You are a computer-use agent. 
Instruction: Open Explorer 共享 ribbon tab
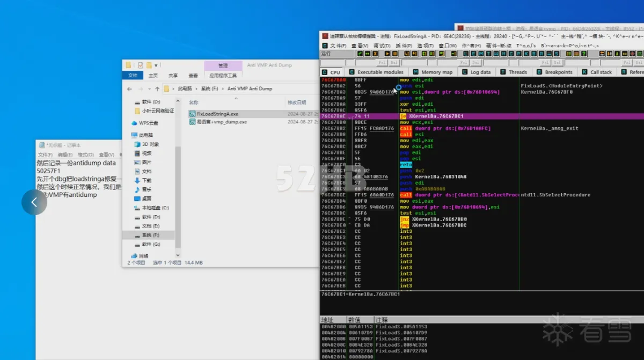click(x=173, y=76)
